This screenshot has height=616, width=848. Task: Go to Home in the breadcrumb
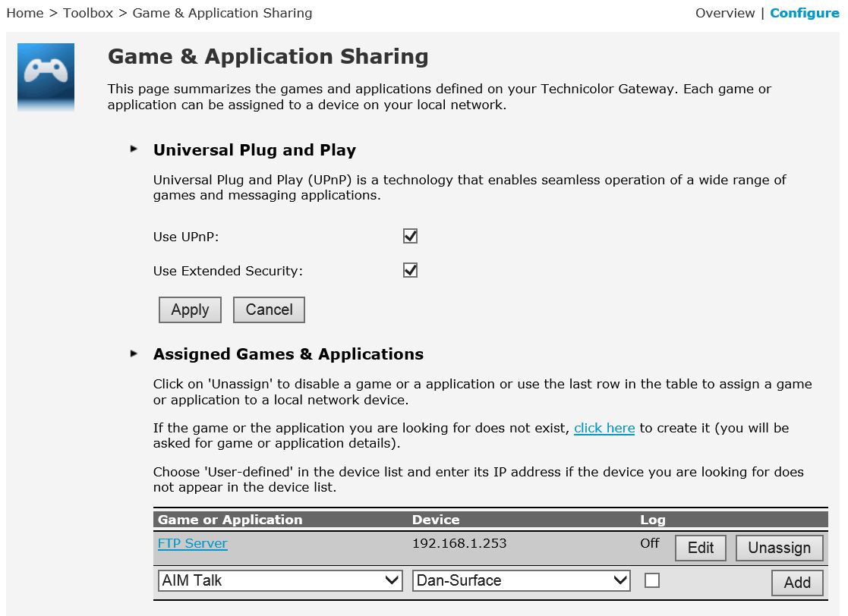point(25,13)
